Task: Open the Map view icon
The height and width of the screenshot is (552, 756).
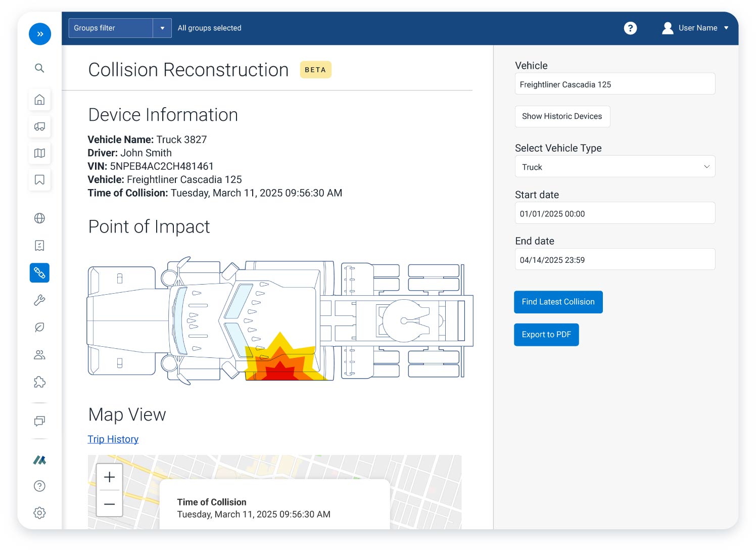Action: (39, 153)
